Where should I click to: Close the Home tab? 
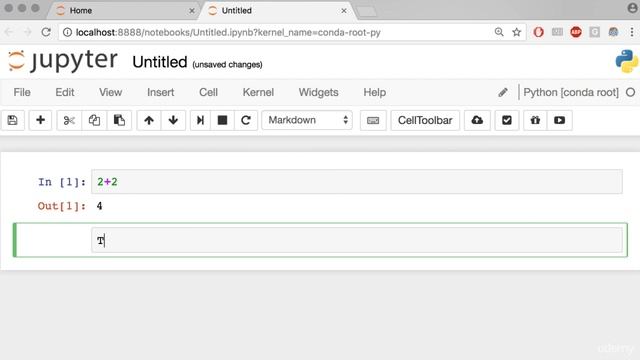pyautogui.click(x=192, y=11)
